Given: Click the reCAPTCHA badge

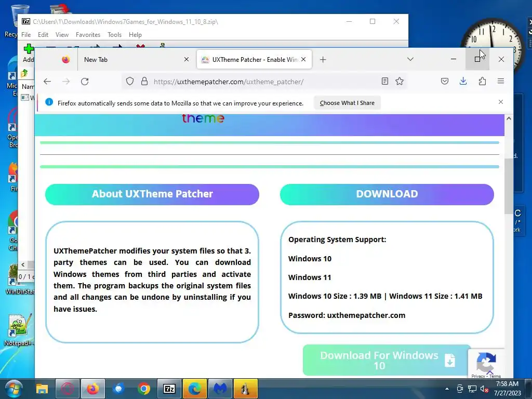Looking at the screenshot, I should click(x=486, y=363).
